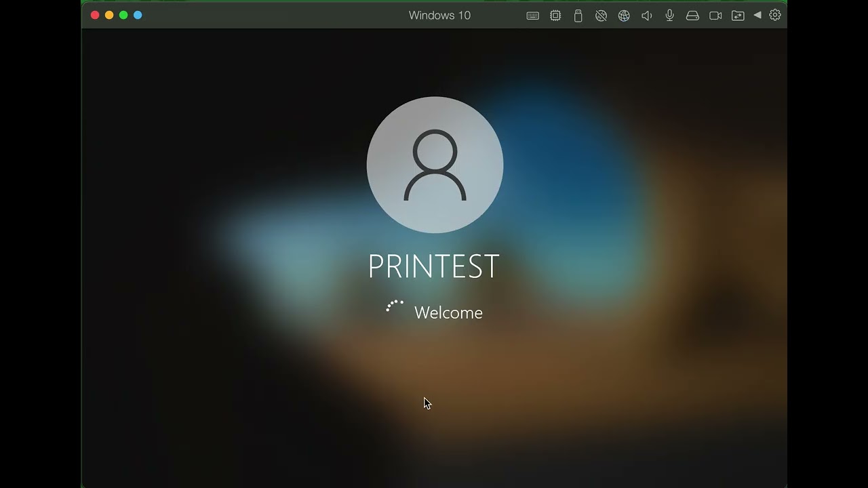Open the USB device icon
Image resolution: width=868 pixels, height=488 pixels.
(x=578, y=16)
